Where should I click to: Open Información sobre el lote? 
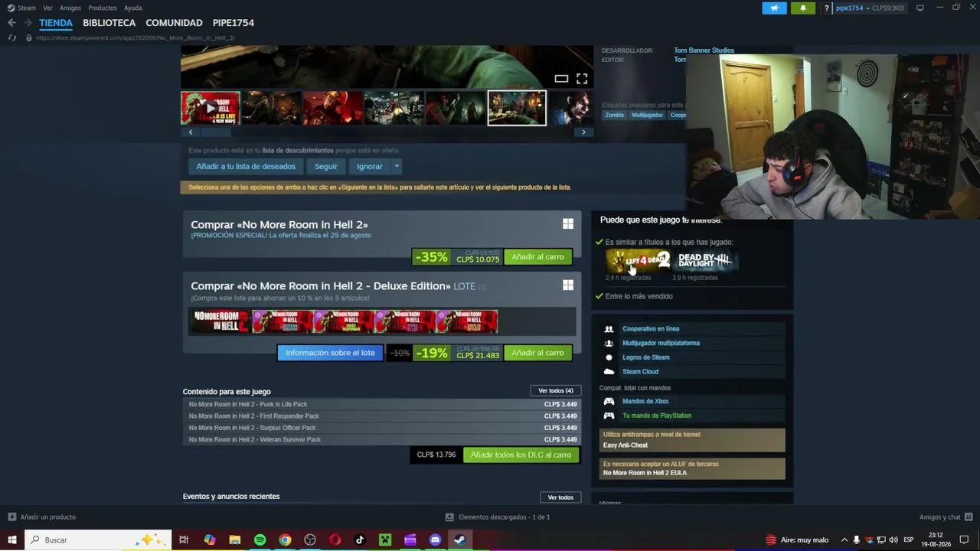pyautogui.click(x=330, y=353)
